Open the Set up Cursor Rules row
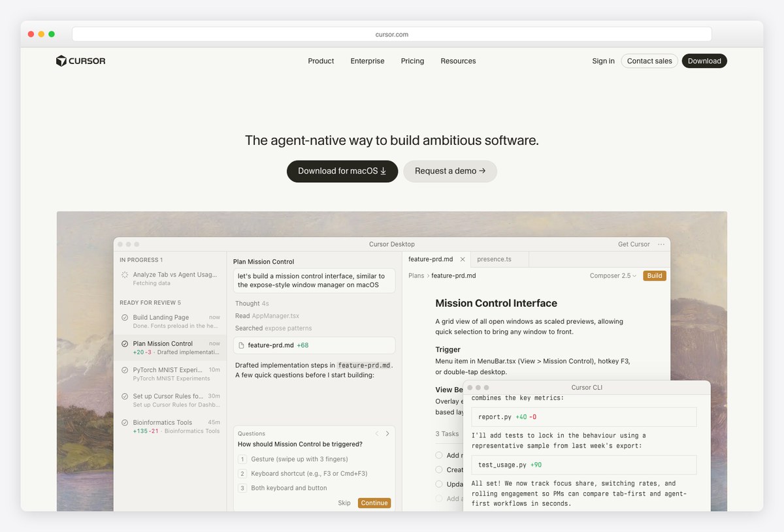The width and height of the screenshot is (784, 532). pyautogui.click(x=170, y=400)
